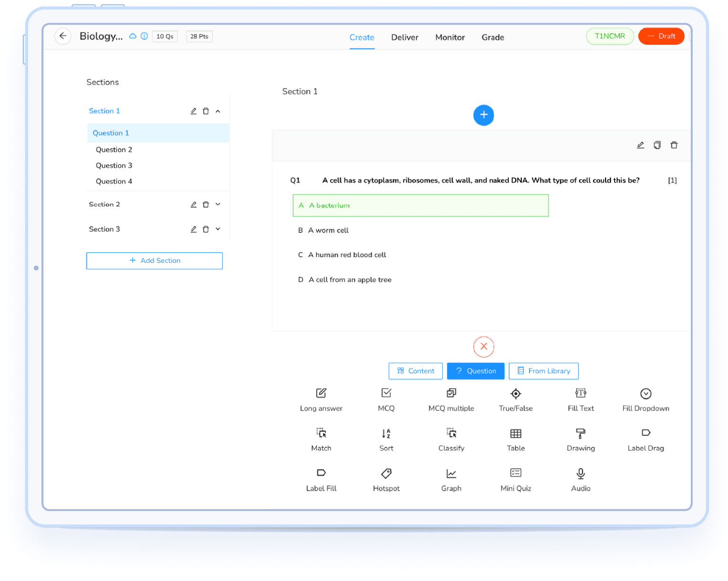Select Fill Text question type

581,400
